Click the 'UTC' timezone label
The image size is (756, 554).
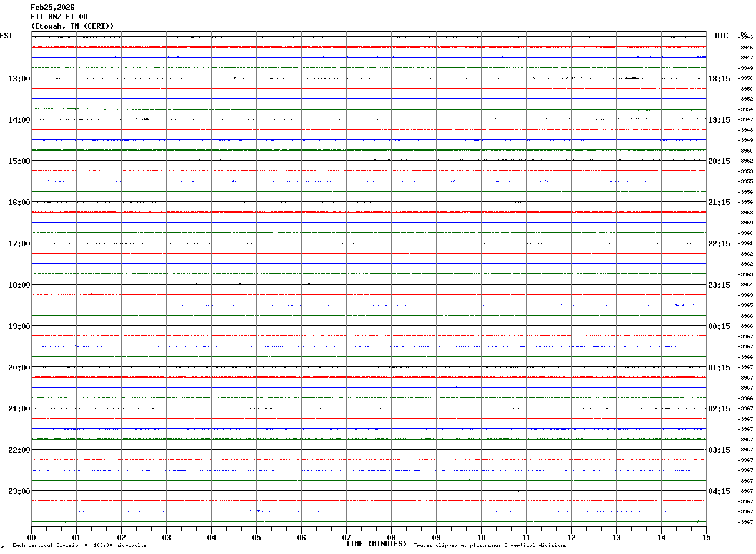tap(722, 36)
